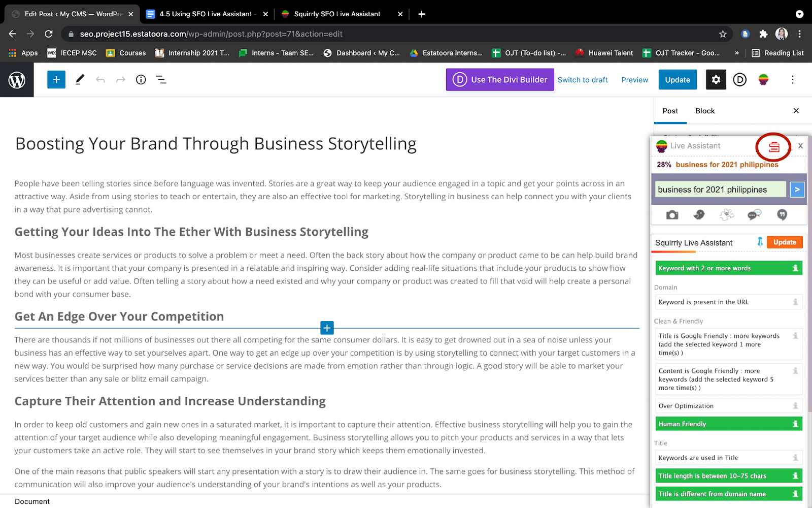This screenshot has width=812, height=508.
Task: Toggle the blue pin in Squirrly Live Assistant
Action: 760,242
